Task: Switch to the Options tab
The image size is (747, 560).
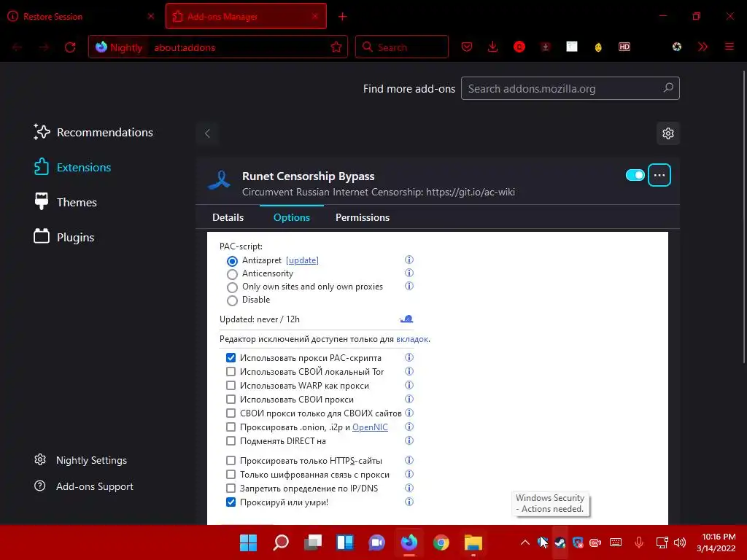Action: click(292, 217)
